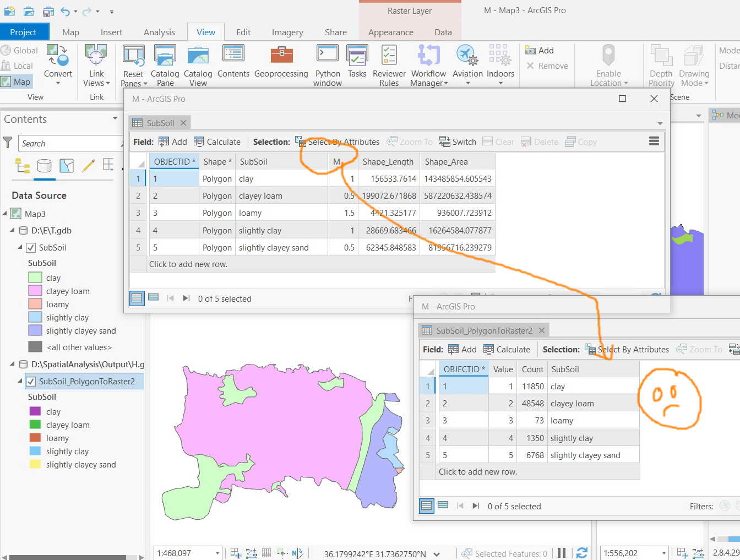Uncheck the SubSoil layer visibility checkbox
740x560 pixels.
click(31, 247)
